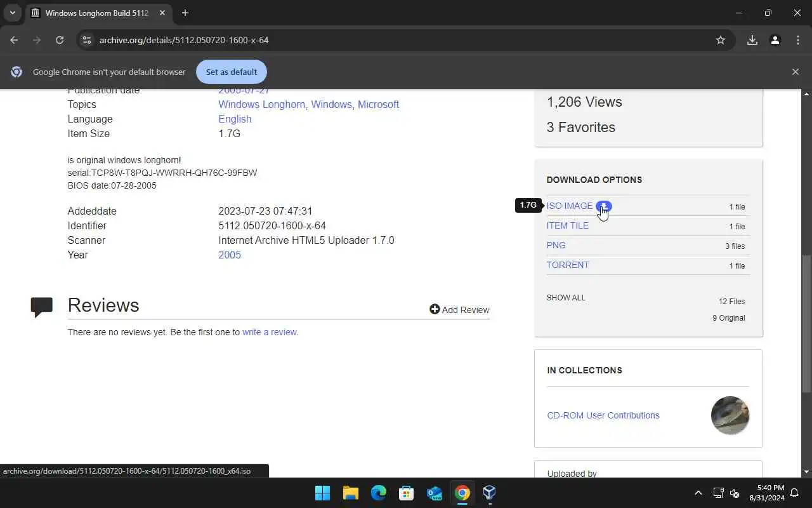Viewport: 812px width, 508px height.
Task: Click scrollbar down arrow
Action: [x=807, y=472]
